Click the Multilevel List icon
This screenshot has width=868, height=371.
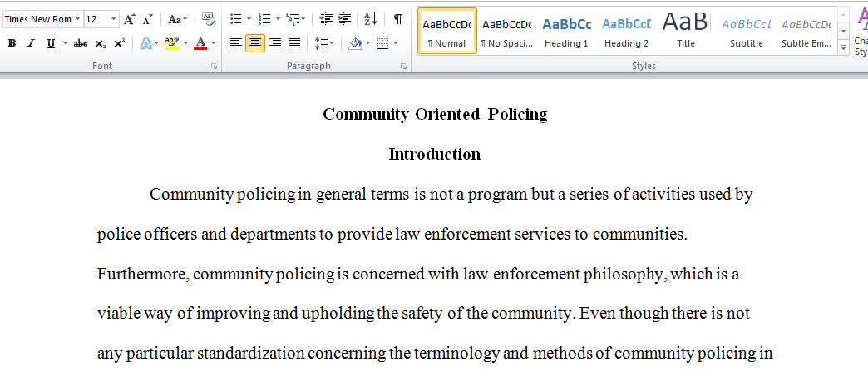tap(293, 19)
